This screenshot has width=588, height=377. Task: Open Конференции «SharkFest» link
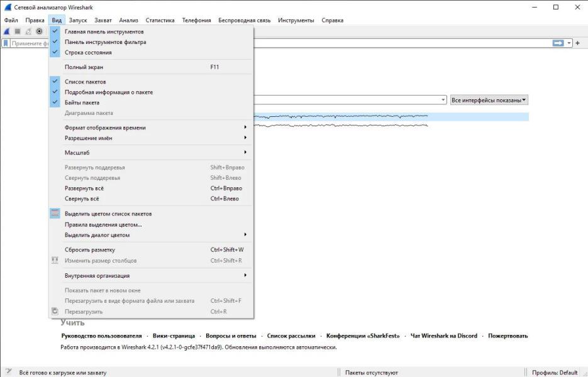363,336
